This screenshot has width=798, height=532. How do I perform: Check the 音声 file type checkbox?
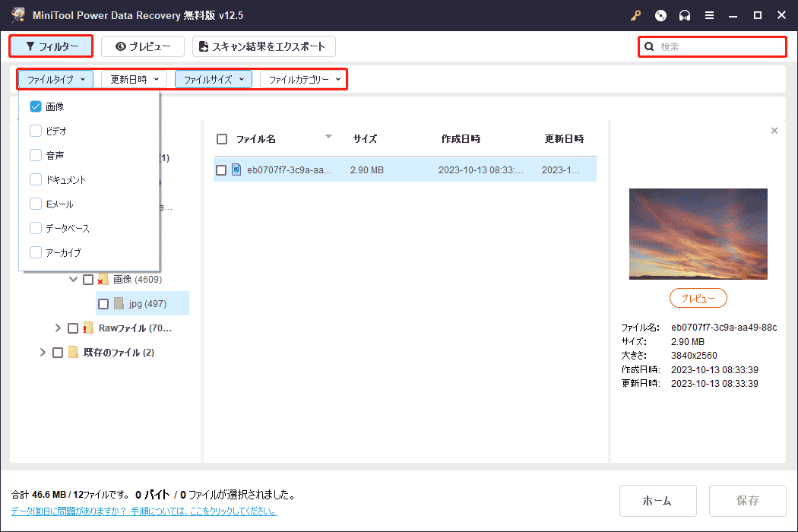(x=36, y=155)
